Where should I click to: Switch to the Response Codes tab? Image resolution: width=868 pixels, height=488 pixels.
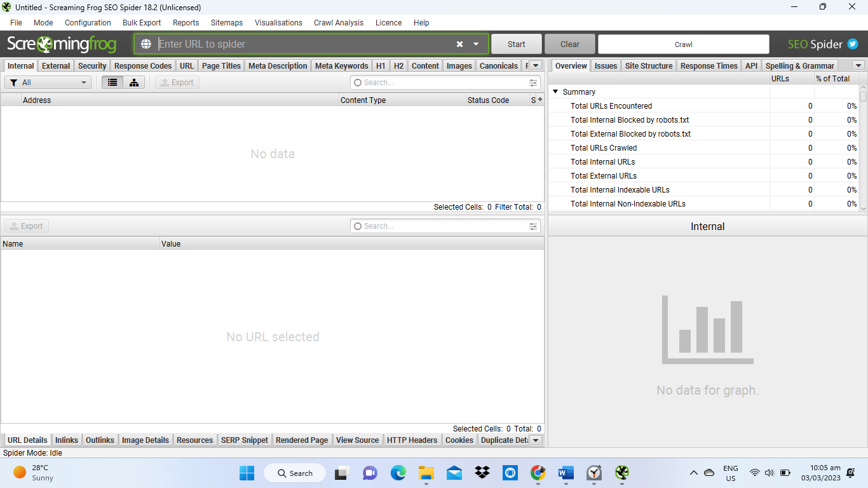[x=143, y=65]
